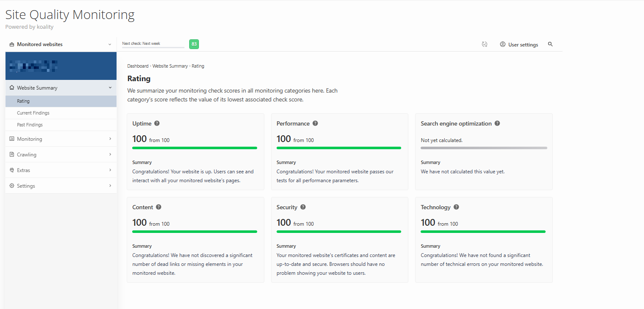Open the Monitored websites panel icon
The height and width of the screenshot is (309, 644).
click(x=12, y=44)
